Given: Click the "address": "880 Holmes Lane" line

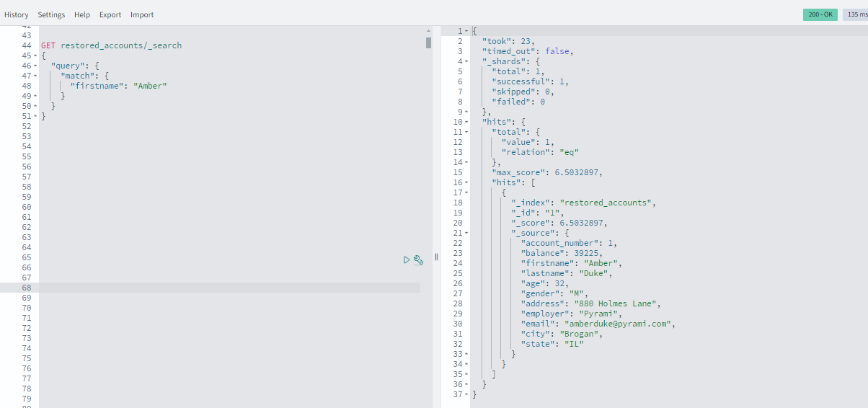Looking at the screenshot, I should tap(590, 303).
